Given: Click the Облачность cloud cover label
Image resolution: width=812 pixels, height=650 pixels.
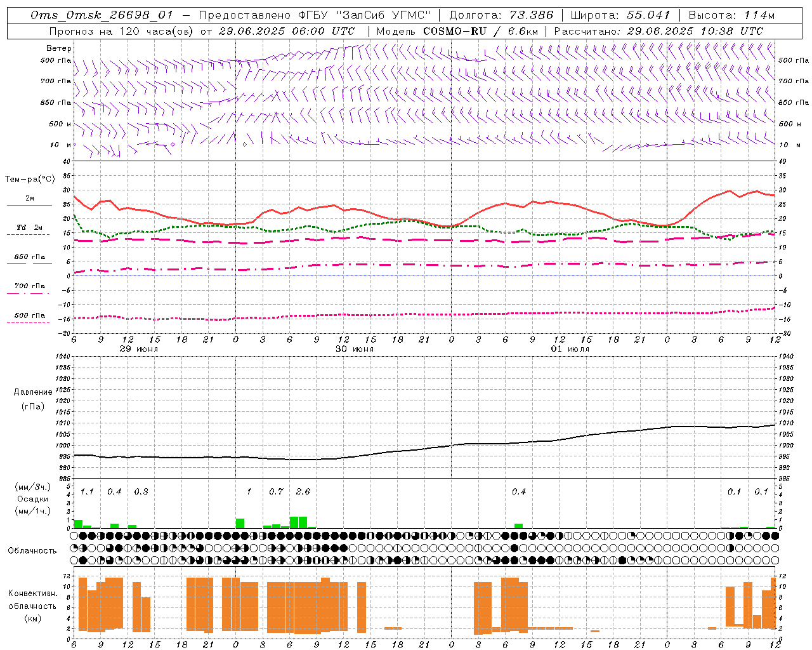Looking at the screenshot, I should pos(32,550).
